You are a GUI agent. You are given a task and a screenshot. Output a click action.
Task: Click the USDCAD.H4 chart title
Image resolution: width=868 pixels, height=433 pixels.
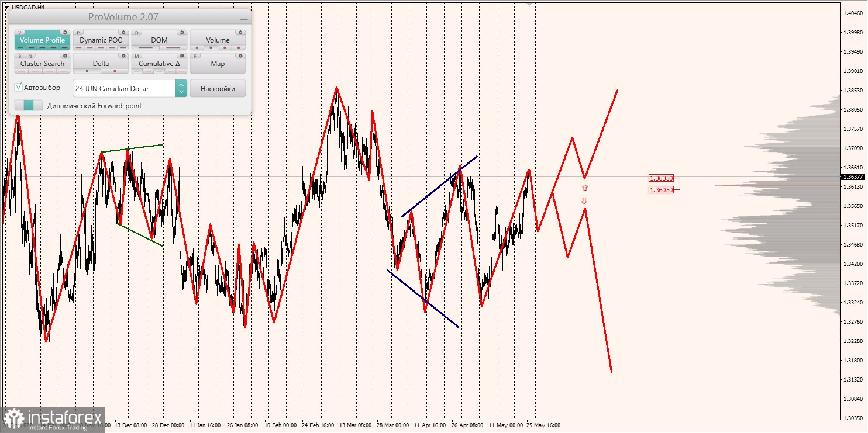coord(28,7)
